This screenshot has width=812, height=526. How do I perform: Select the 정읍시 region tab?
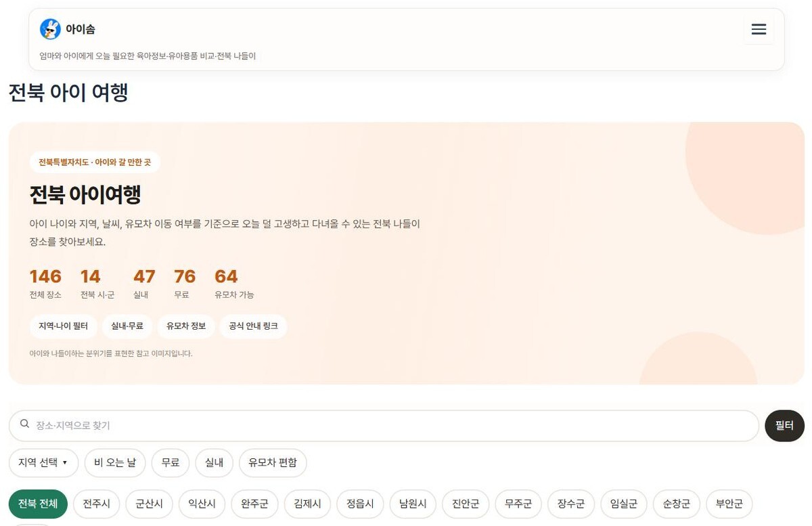(360, 504)
